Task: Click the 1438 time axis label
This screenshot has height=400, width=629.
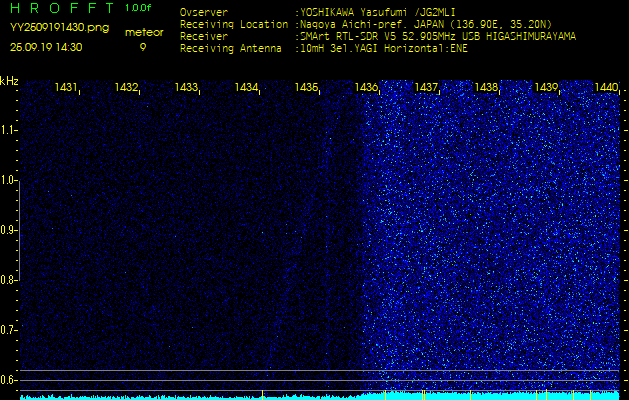Action: coord(486,87)
